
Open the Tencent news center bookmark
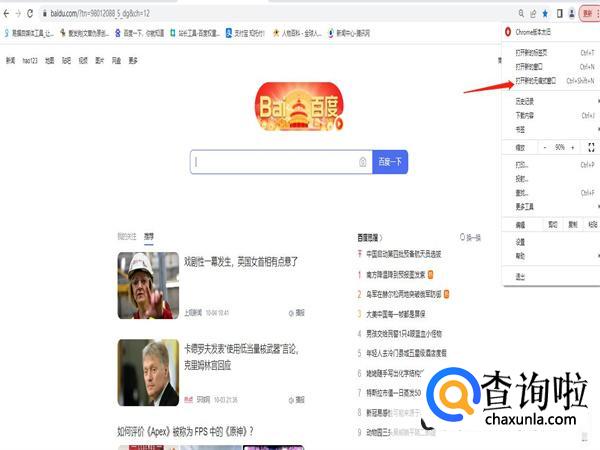pos(349,33)
